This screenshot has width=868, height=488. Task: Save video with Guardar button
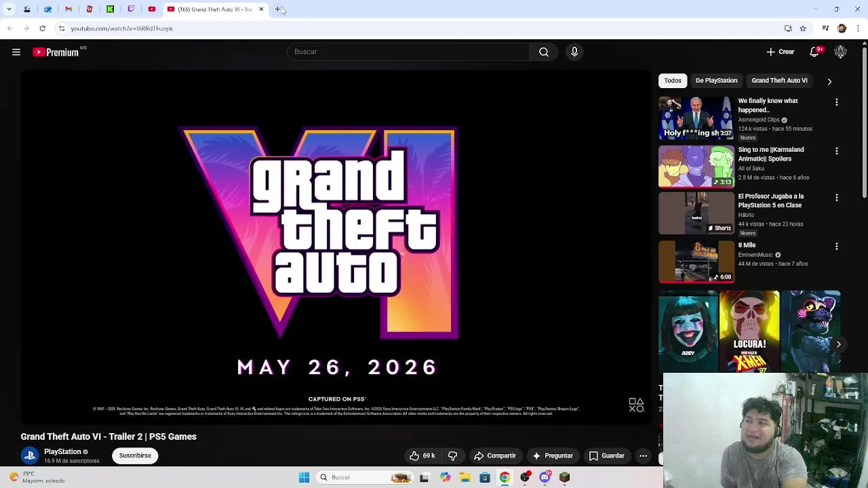(x=606, y=456)
